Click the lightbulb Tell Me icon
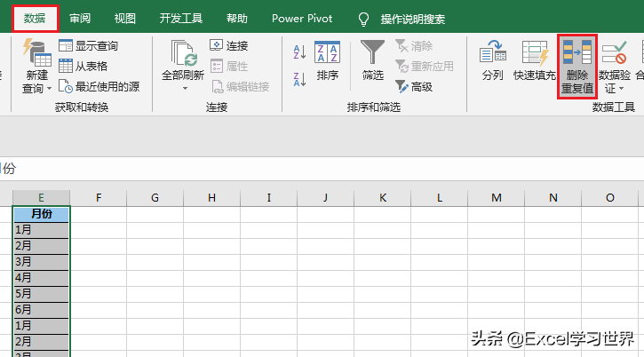Screen dimensions: 644x357 click(363, 19)
